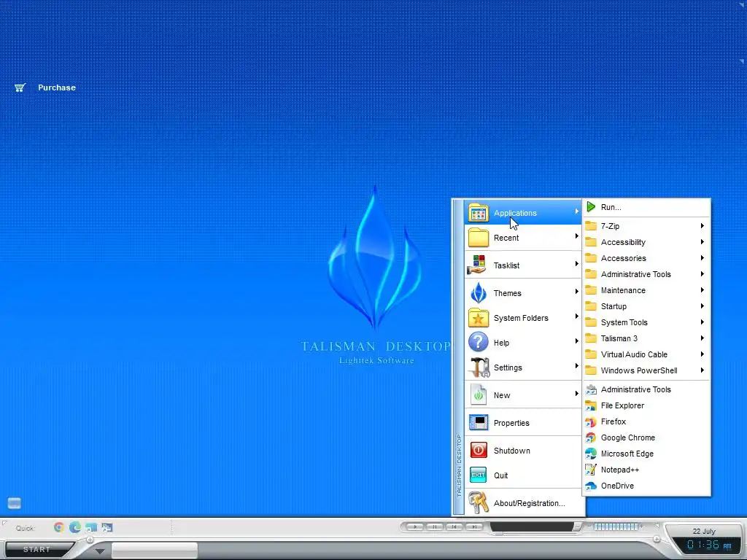This screenshot has width=747, height=560.
Task: Expand the Talisman 3 folder arrow
Action: point(703,338)
